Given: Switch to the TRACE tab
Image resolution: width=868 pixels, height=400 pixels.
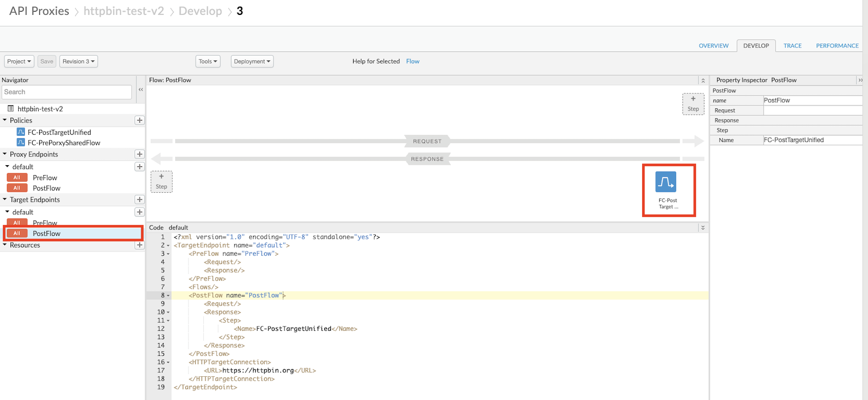Looking at the screenshot, I should [792, 46].
